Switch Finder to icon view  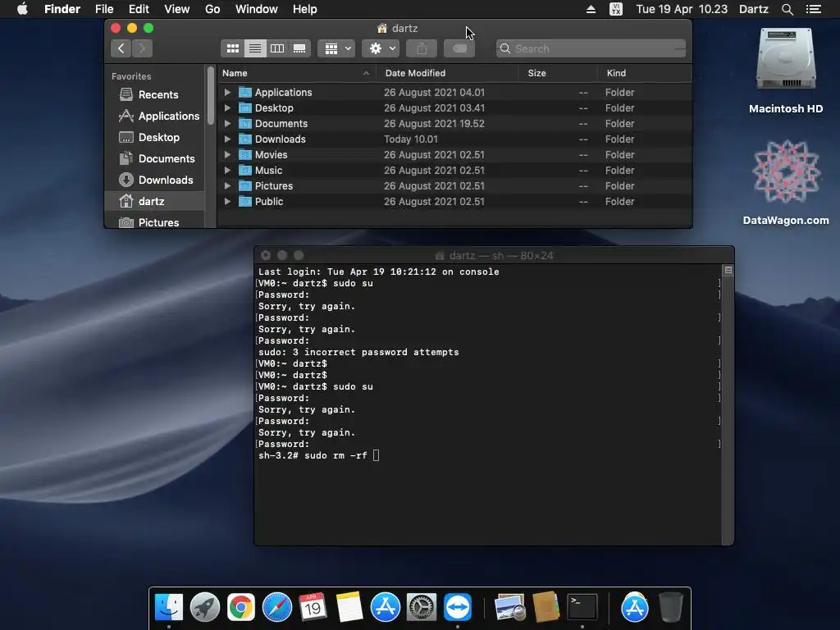click(232, 48)
